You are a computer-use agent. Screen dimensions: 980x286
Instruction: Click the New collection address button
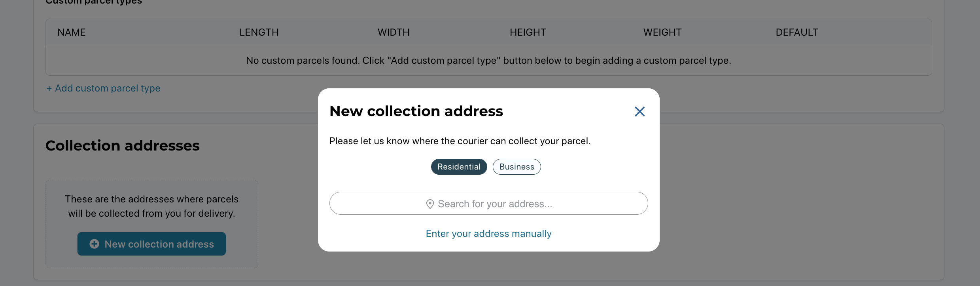click(x=151, y=244)
